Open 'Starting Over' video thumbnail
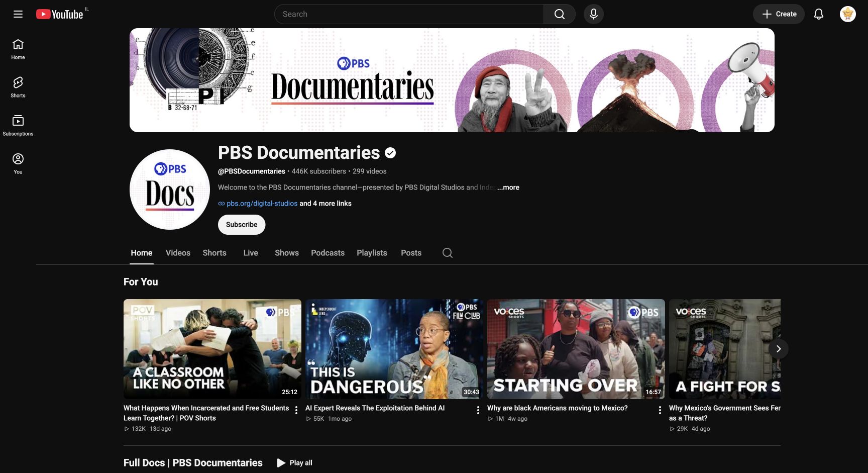Screen dimensions: 868x473 click(576, 349)
